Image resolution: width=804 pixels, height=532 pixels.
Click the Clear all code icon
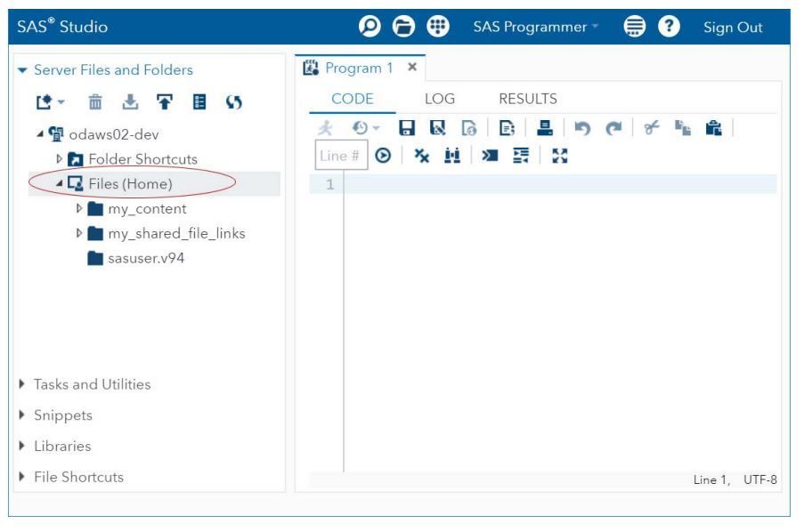point(421,156)
